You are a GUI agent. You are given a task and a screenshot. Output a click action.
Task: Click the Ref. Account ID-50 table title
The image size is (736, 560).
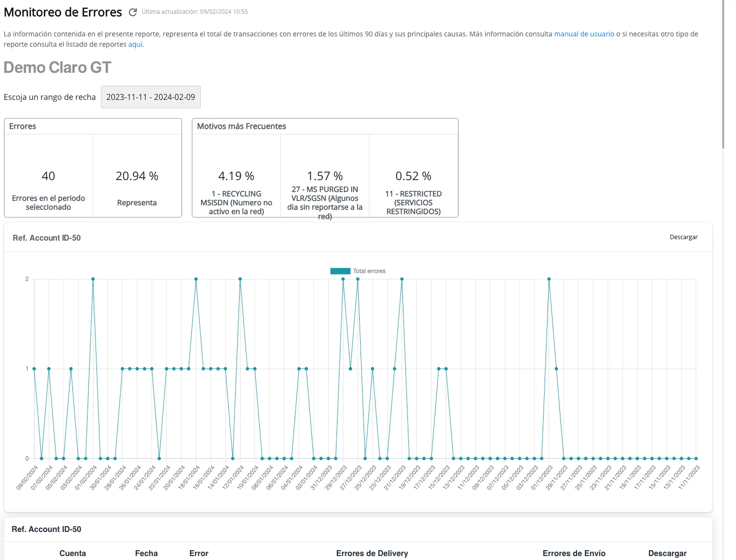(x=46, y=529)
